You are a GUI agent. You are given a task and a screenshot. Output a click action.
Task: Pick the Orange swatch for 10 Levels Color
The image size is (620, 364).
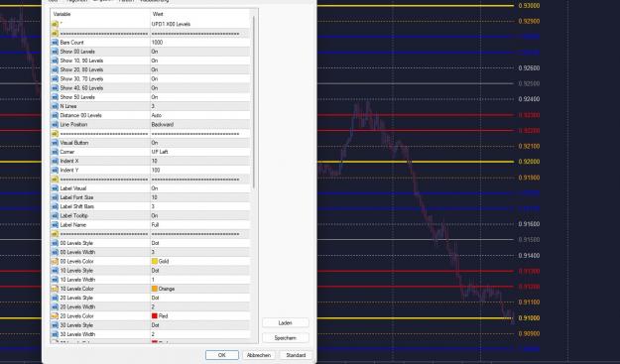[x=155, y=289]
